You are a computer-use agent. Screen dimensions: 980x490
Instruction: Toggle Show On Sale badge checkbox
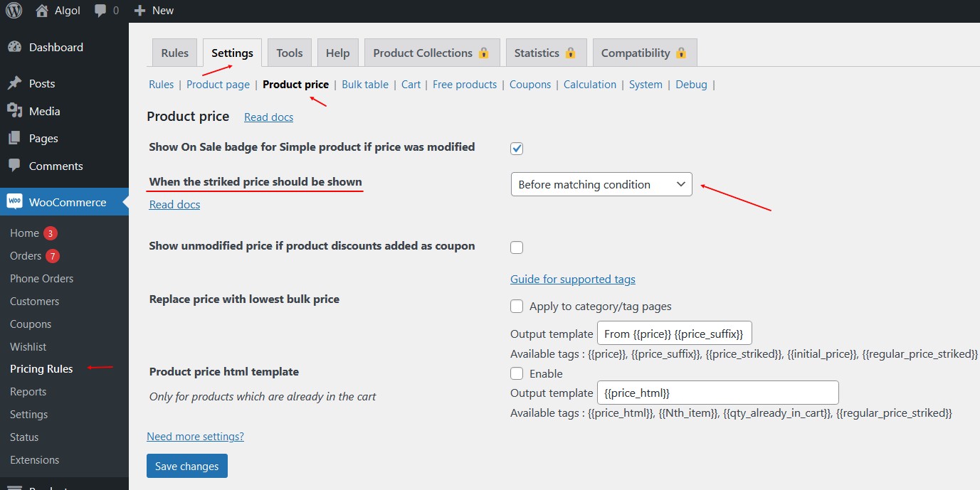pyautogui.click(x=517, y=149)
